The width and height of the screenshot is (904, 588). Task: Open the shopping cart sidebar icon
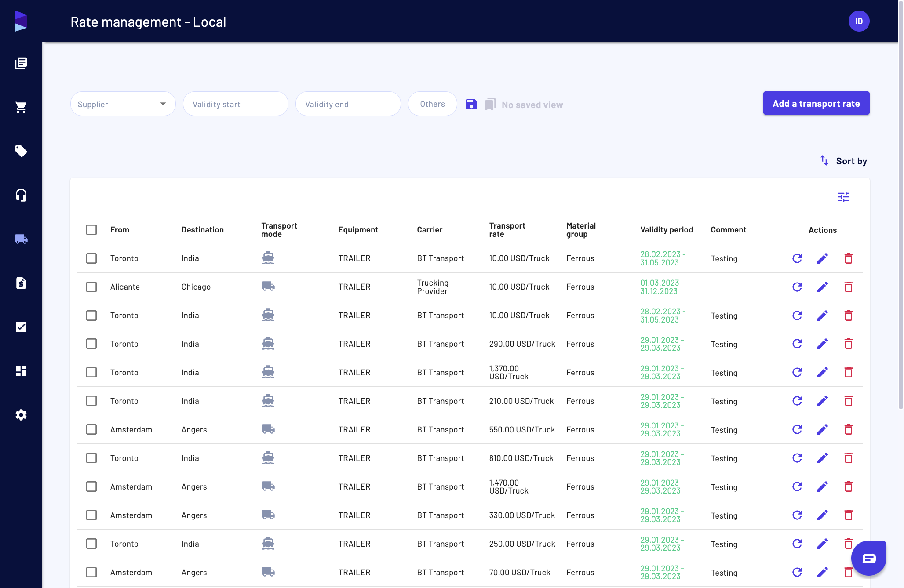[x=21, y=107]
